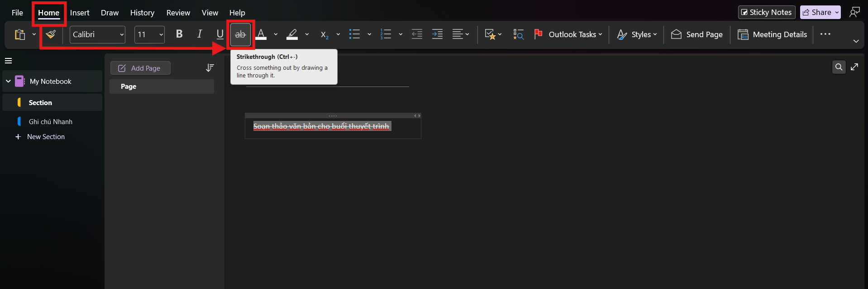Click New Section to add section

tap(40, 137)
